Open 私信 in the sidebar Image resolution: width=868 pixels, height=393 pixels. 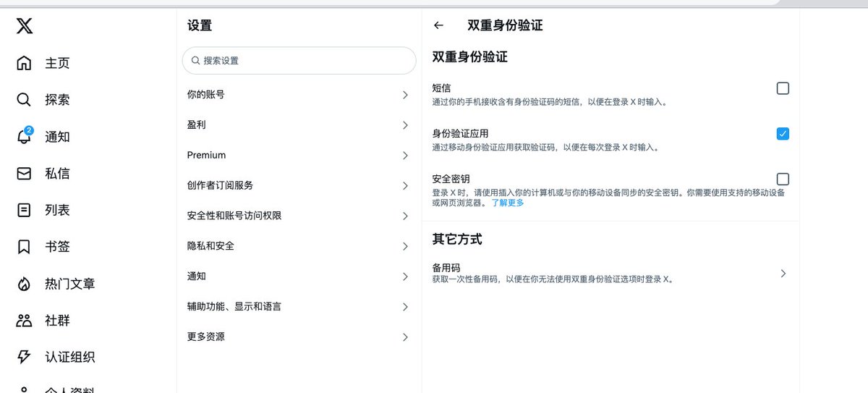[58, 174]
